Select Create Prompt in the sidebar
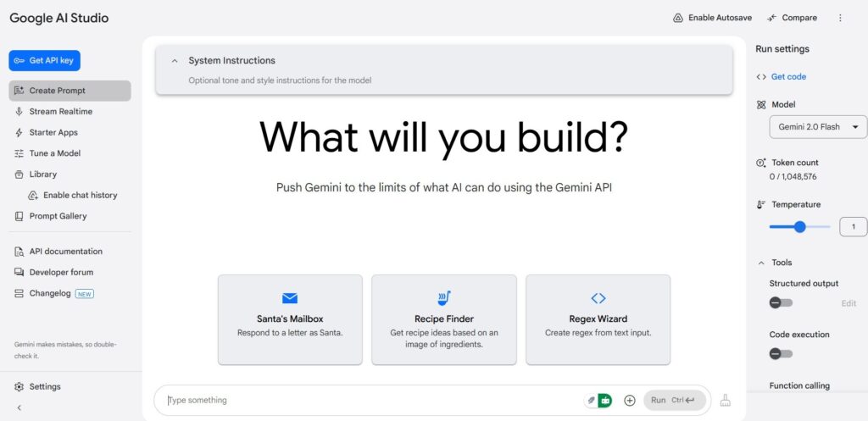 (x=70, y=91)
